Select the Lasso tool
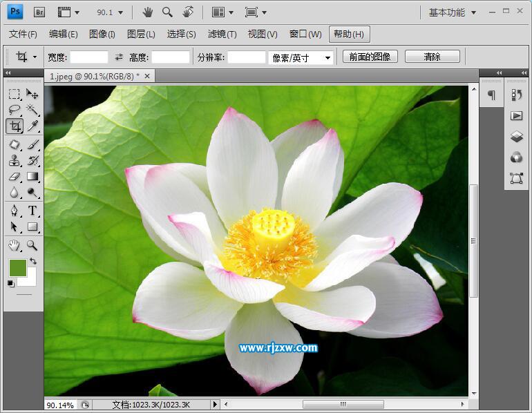 click(x=15, y=110)
